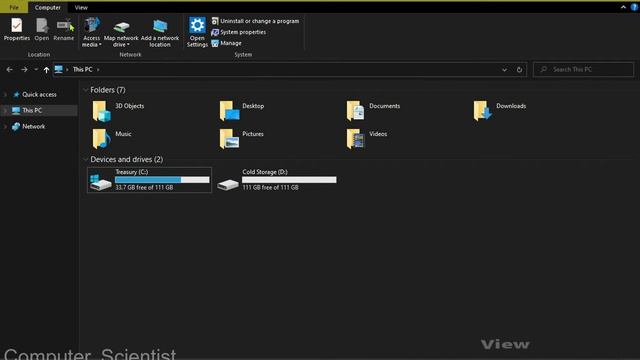Click the computer icon in address bar
Image resolution: width=640 pixels, height=360 pixels.
tap(59, 69)
